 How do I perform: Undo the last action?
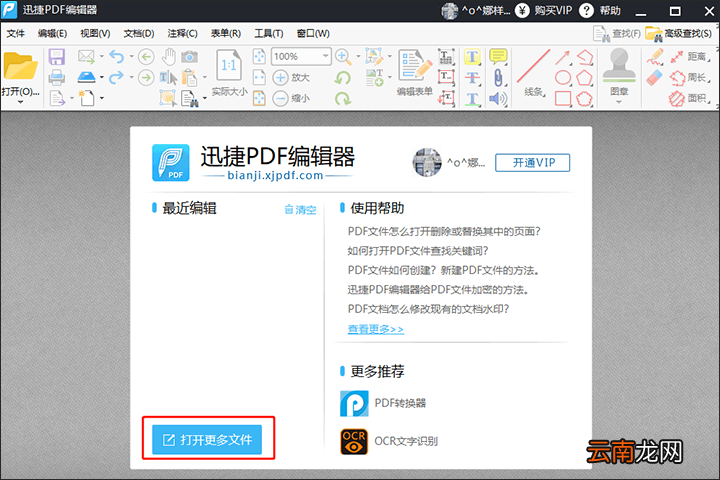(117, 56)
